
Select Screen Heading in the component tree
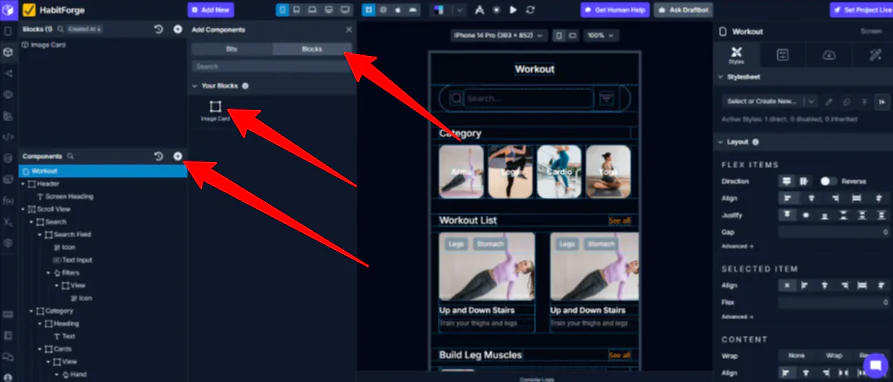coord(69,196)
